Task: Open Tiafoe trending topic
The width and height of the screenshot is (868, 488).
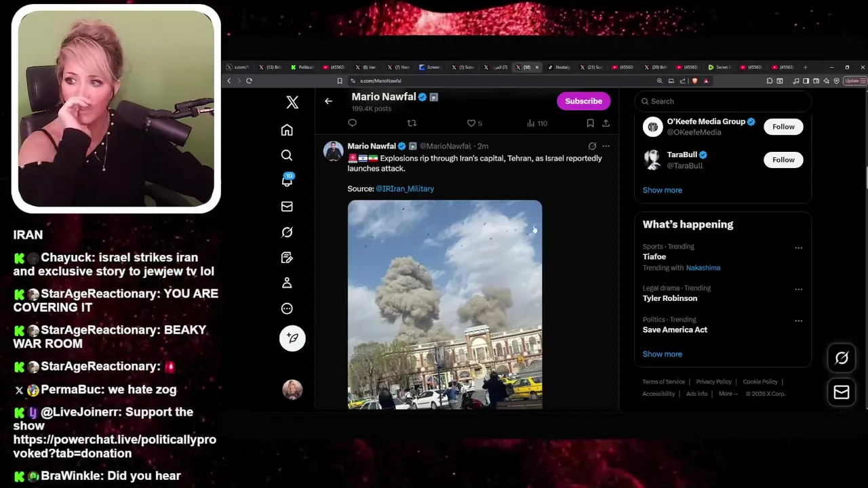Action: coord(654,257)
